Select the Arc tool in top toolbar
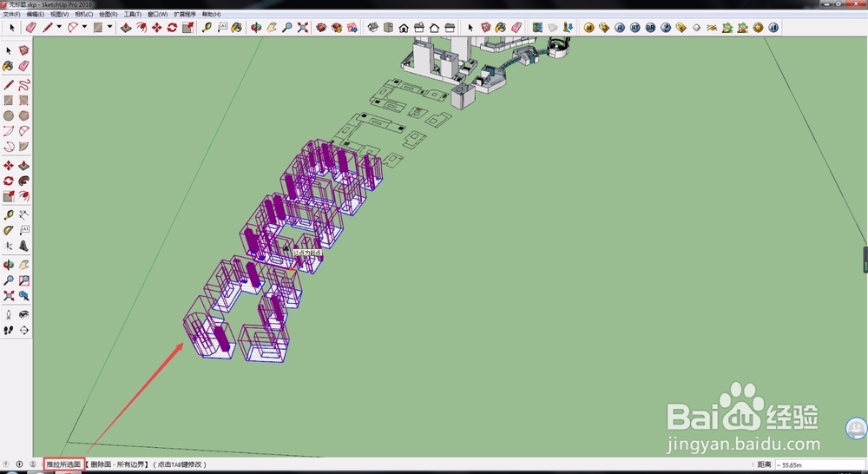 pos(73,27)
